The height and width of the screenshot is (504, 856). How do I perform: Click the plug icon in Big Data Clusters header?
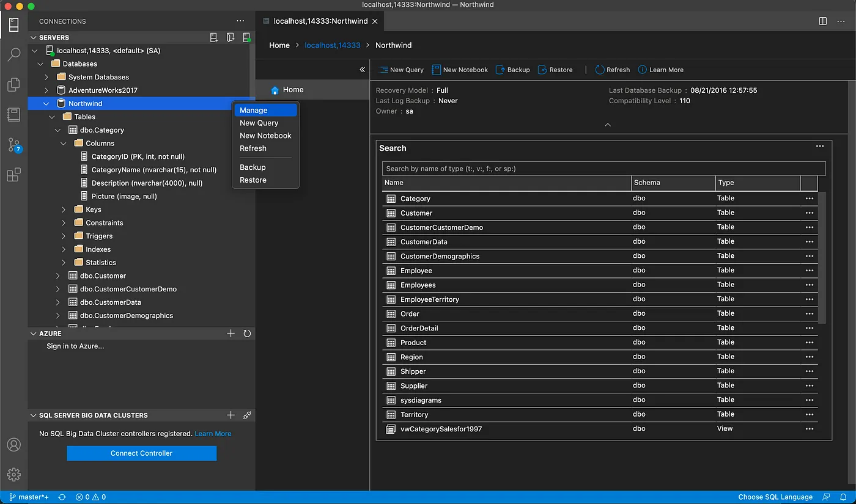click(x=247, y=415)
